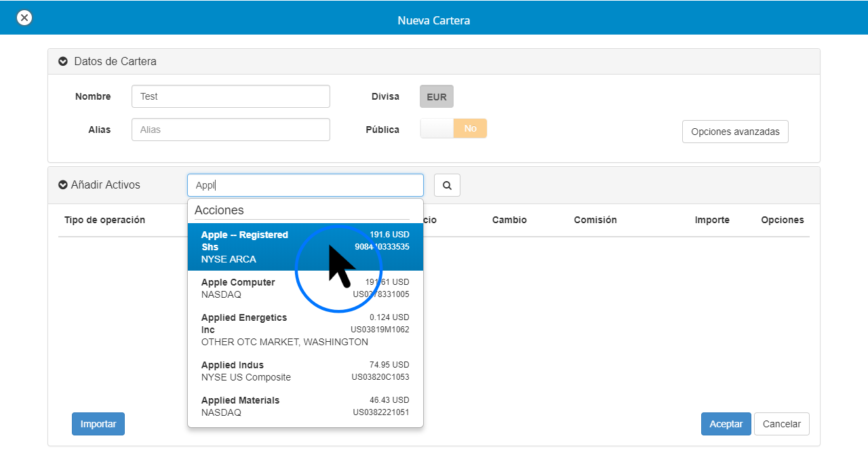Confirm with the Aceptar button
Screen dimensions: 868x449
(726, 424)
